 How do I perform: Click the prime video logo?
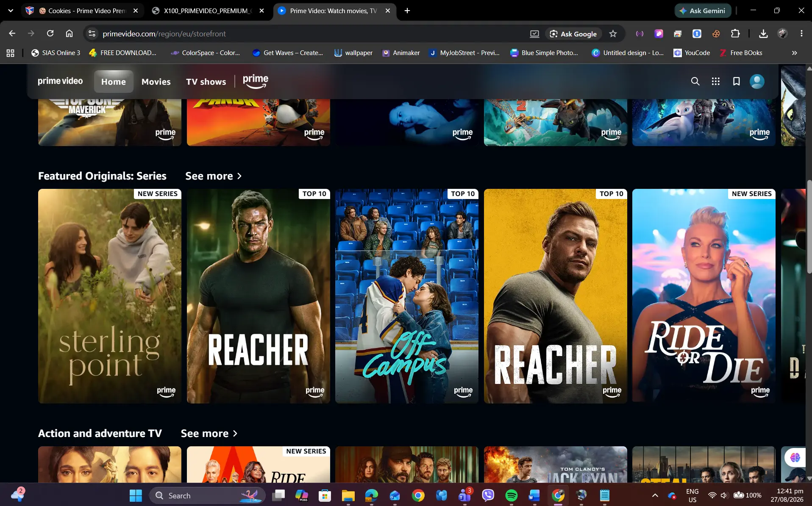click(60, 81)
